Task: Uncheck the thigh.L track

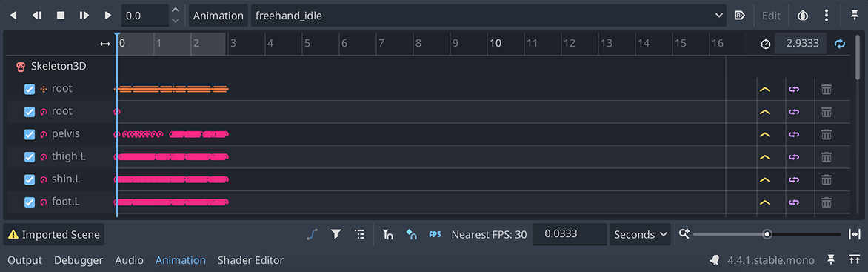Action: (30, 157)
